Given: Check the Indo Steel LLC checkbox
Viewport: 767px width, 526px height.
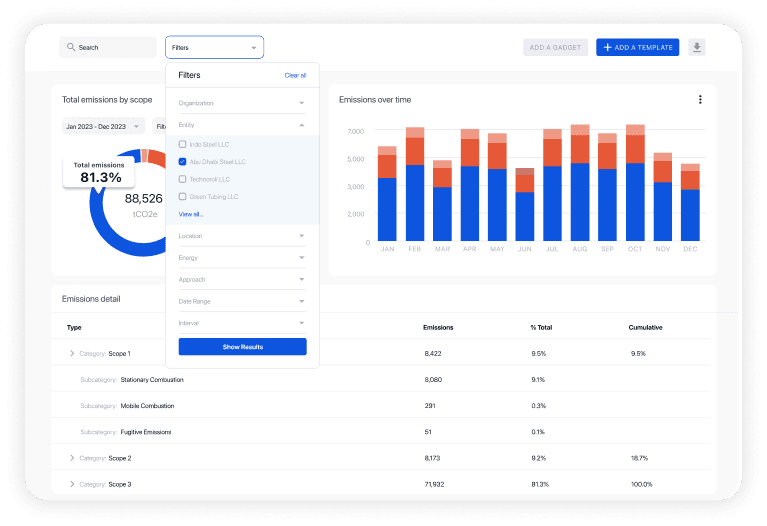Looking at the screenshot, I should pos(182,144).
